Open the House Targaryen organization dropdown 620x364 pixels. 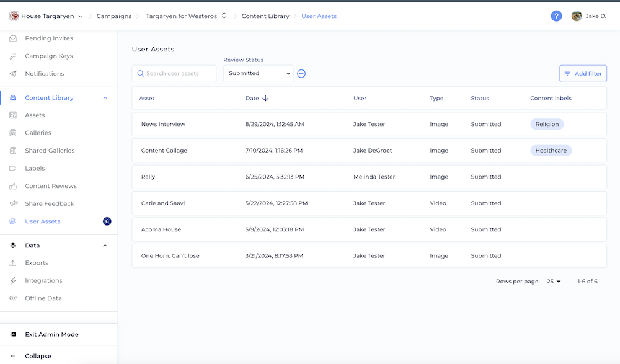(80, 16)
